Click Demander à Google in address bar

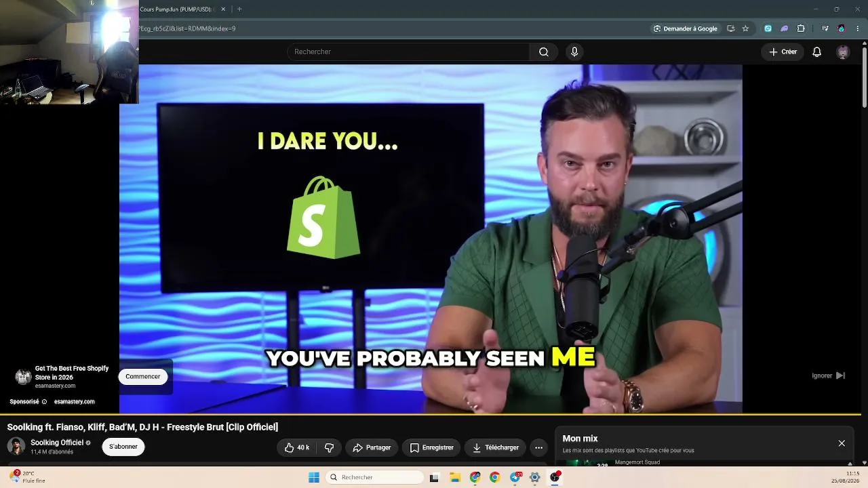(x=685, y=28)
